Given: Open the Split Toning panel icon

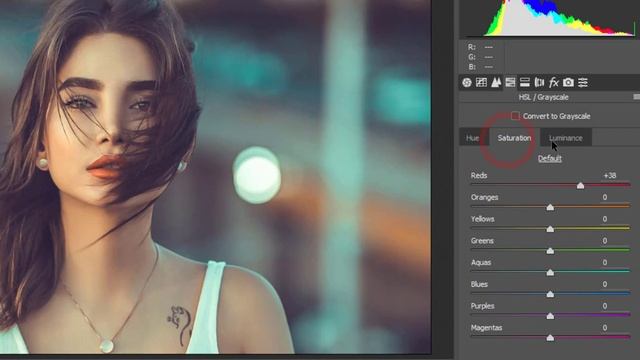Looking at the screenshot, I should click(525, 82).
